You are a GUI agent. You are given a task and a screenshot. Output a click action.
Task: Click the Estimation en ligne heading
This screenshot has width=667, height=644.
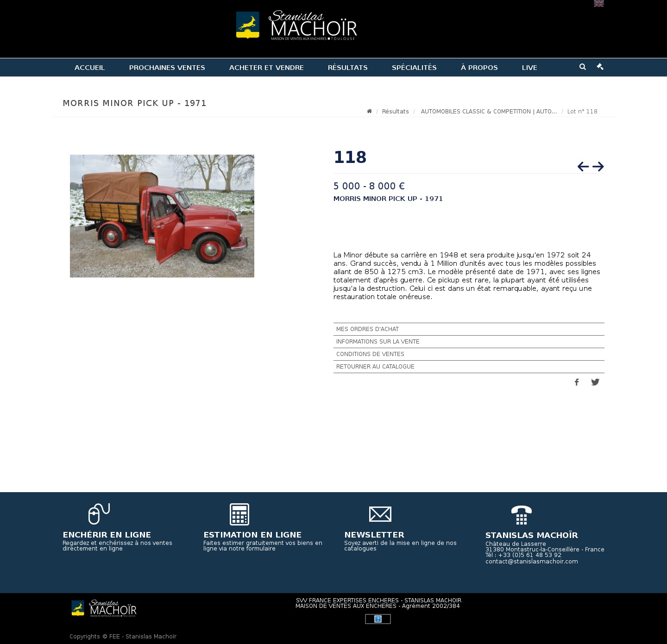pyautogui.click(x=252, y=535)
